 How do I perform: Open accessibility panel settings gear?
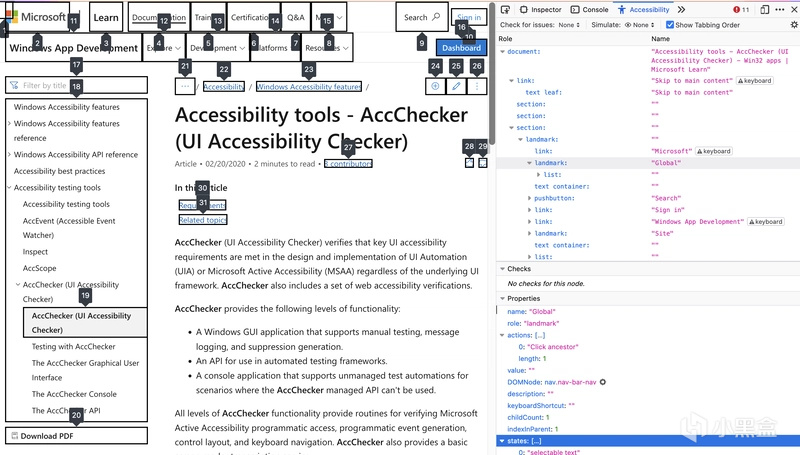click(x=794, y=24)
